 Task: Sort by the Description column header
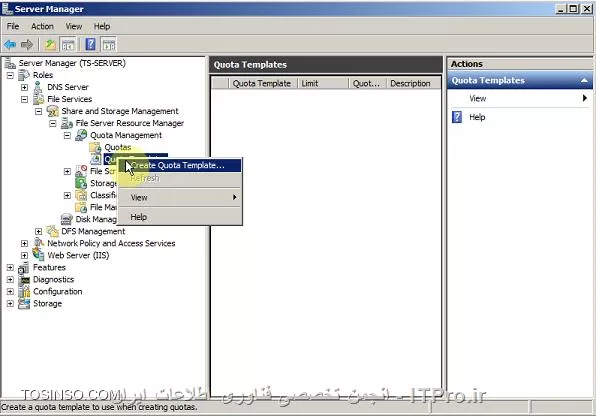tap(414, 83)
